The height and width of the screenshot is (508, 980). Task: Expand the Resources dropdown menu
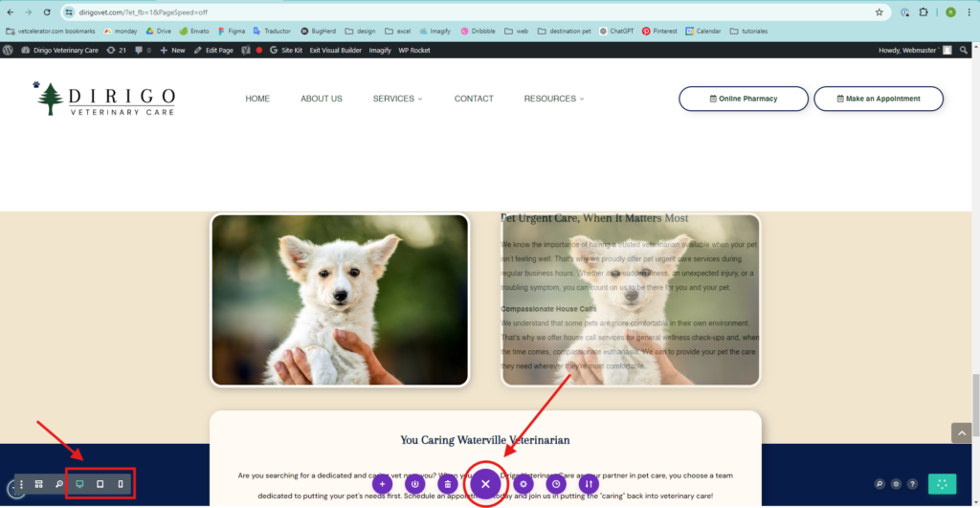click(553, 99)
